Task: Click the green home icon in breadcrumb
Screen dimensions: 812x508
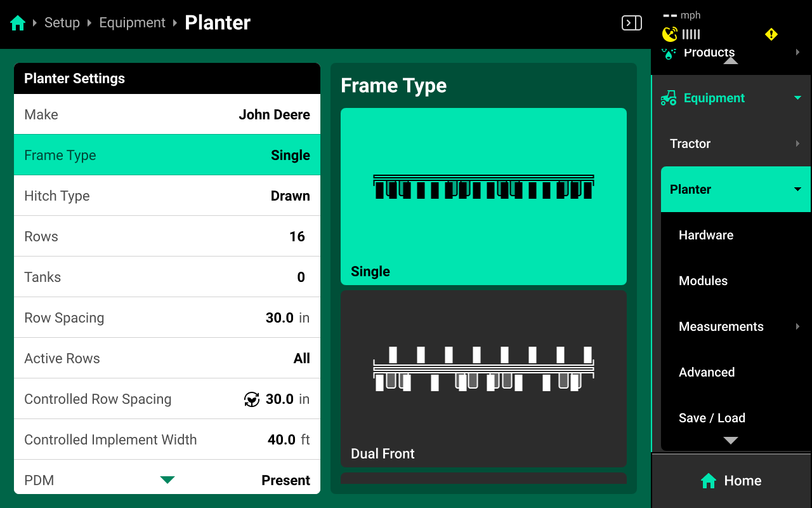Action: [x=18, y=23]
